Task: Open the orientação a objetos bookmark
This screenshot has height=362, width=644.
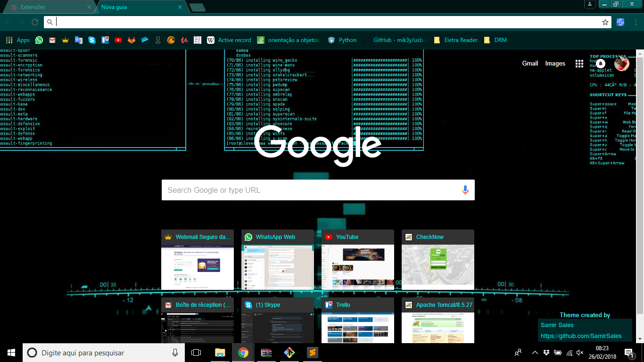Action: (x=288, y=40)
